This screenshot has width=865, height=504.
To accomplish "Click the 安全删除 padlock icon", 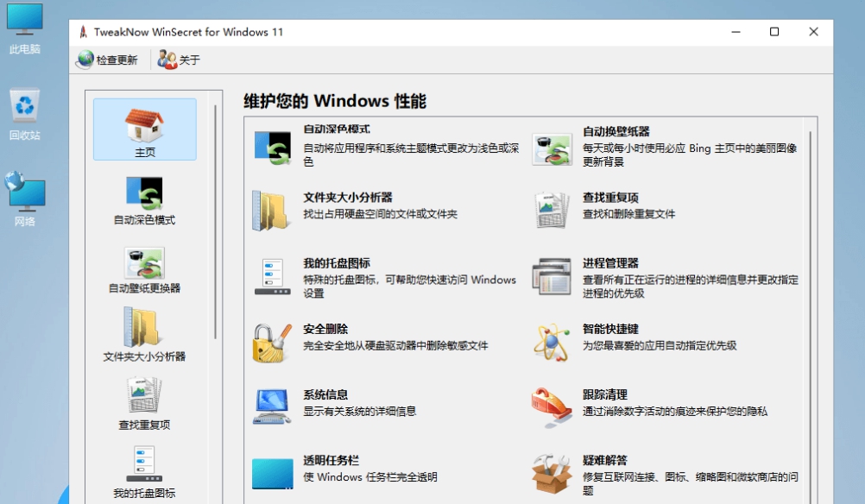I will (x=273, y=343).
